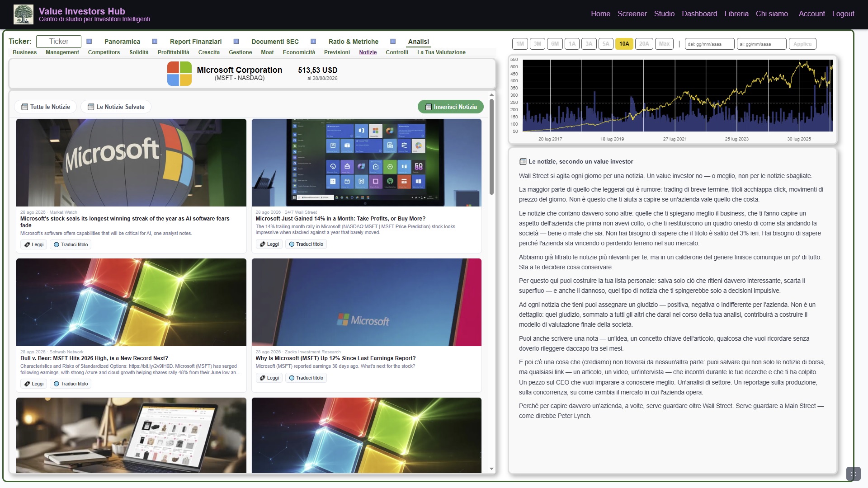Image resolution: width=868 pixels, height=488 pixels.
Task: Set chart range to Max
Action: [664, 44]
